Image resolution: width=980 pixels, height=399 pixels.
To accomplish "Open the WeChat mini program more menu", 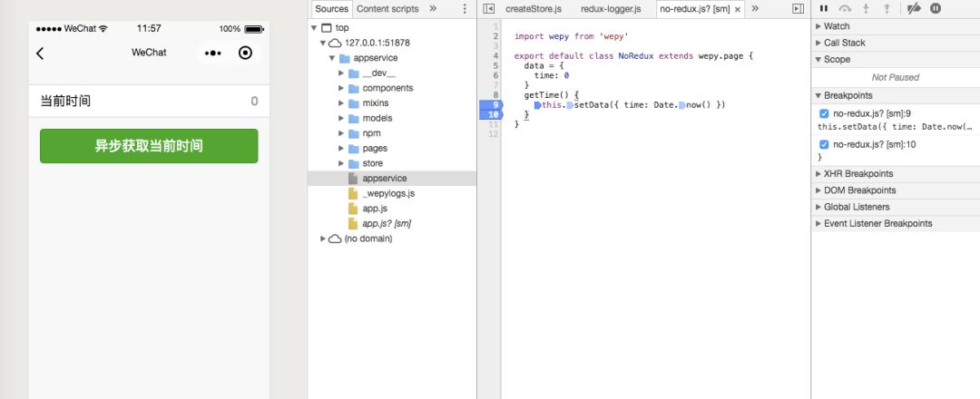I will tap(213, 54).
